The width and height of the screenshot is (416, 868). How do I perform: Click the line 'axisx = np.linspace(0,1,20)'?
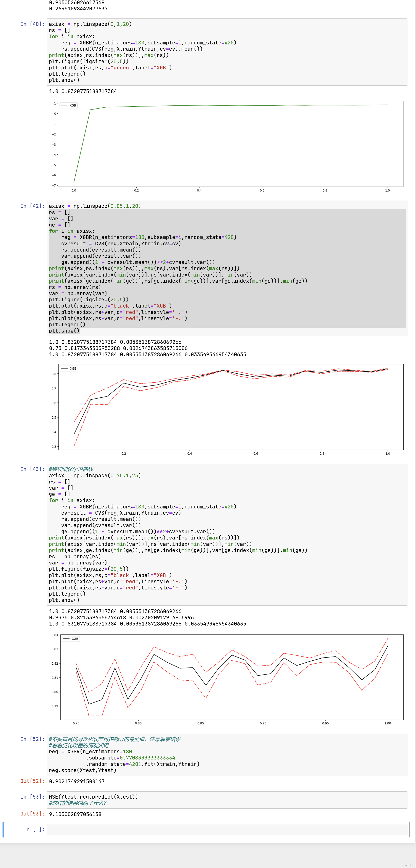(x=90, y=24)
